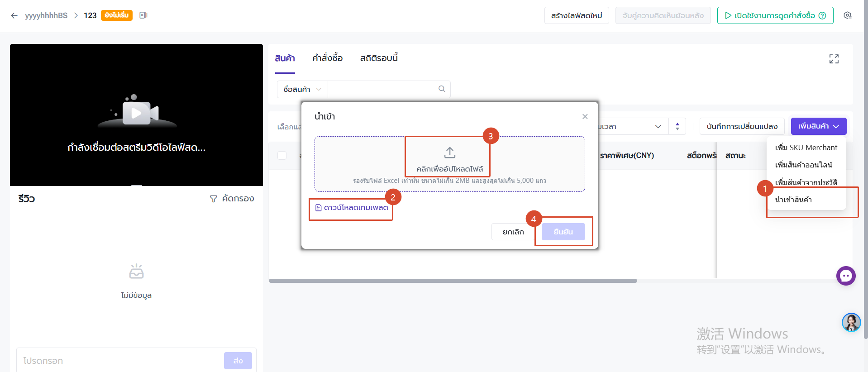868x372 pixels.
Task: Click the search magnifier icon
Action: point(442,89)
